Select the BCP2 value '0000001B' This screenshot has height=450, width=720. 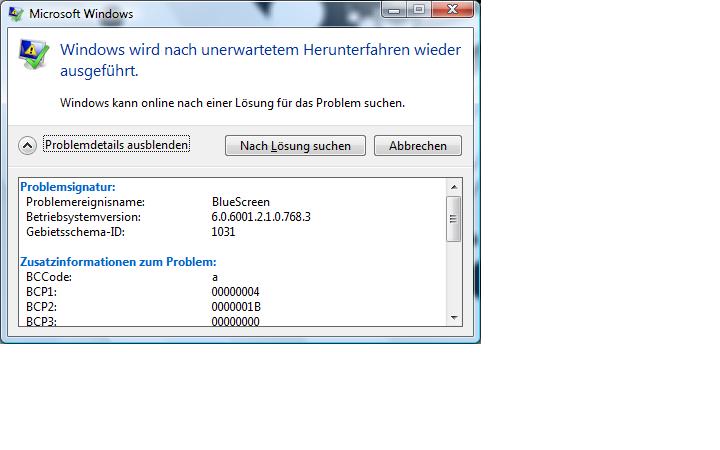(236, 307)
